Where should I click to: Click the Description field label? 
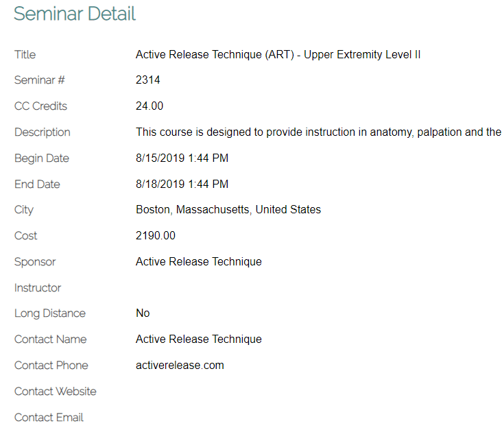(x=43, y=132)
